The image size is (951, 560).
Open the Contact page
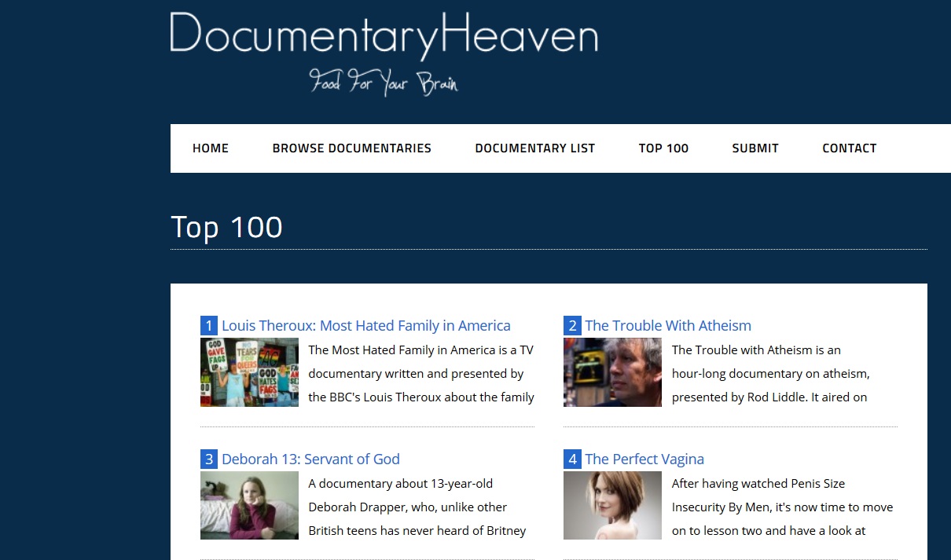click(849, 148)
